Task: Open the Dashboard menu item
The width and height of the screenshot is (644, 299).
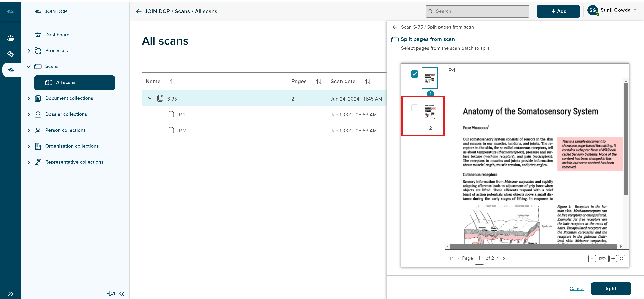Action: pyautogui.click(x=57, y=35)
